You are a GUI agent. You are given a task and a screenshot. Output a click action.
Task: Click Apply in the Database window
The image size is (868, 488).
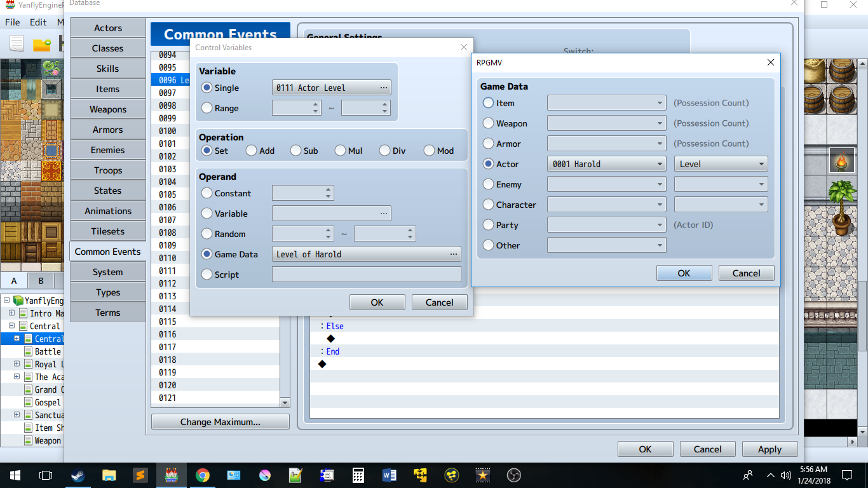pos(770,449)
